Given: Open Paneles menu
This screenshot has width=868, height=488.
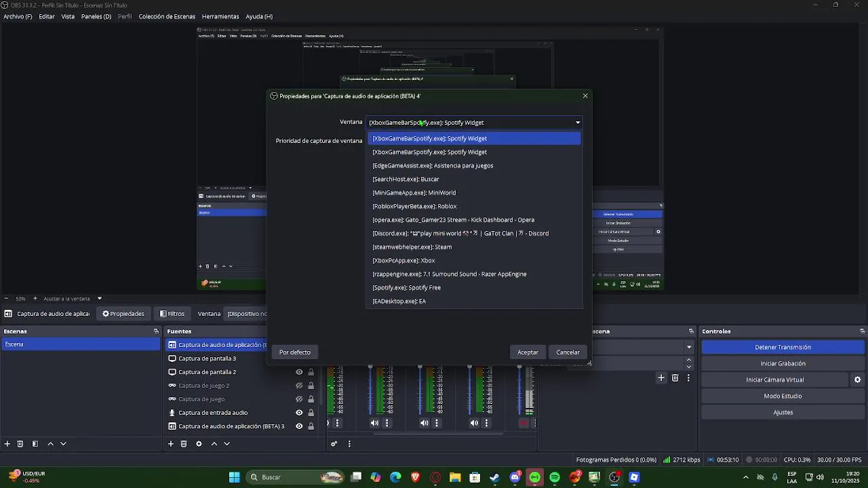Looking at the screenshot, I should point(96,16).
